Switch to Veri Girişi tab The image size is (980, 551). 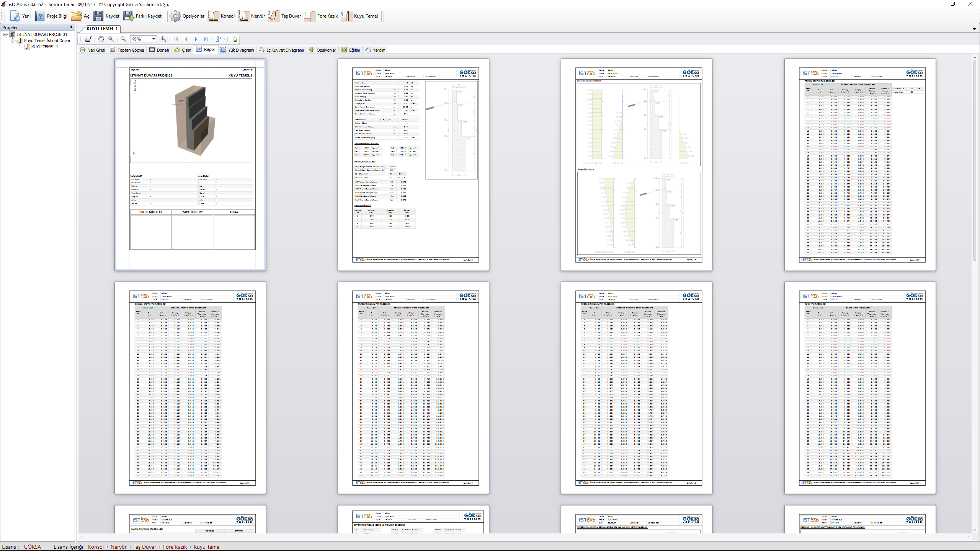click(x=93, y=50)
